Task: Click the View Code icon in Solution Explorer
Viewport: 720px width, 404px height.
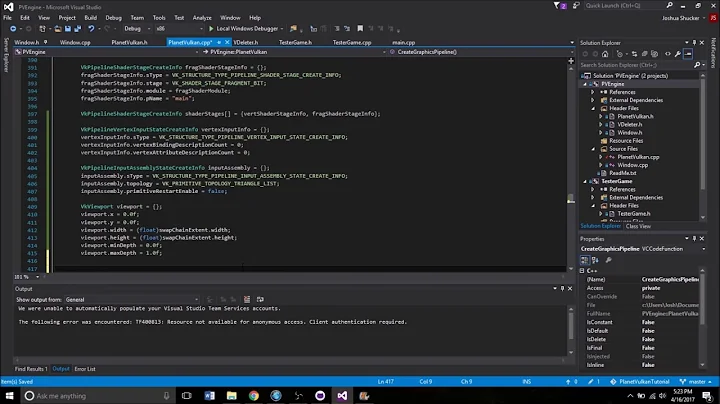Action: [668, 54]
